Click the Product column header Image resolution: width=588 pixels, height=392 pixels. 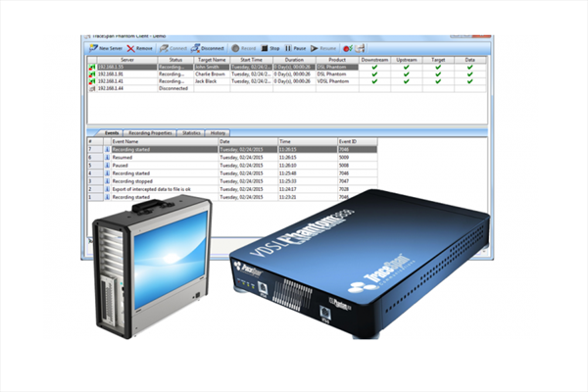pos(337,60)
